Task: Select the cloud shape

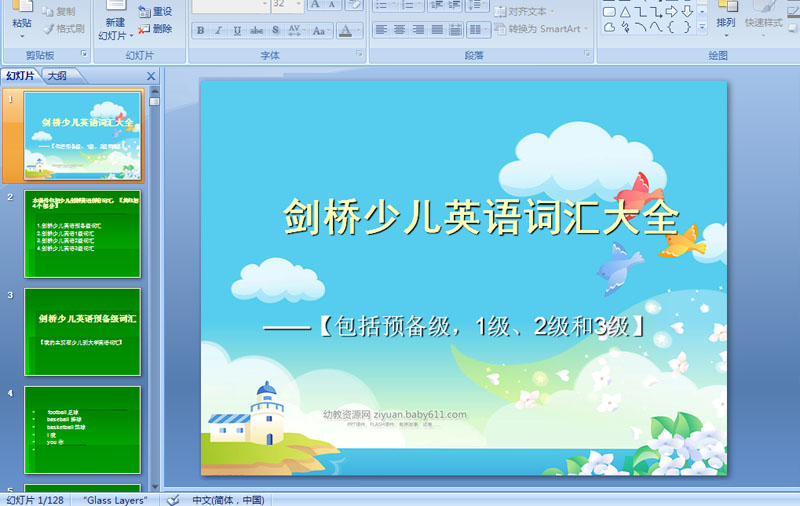Action: coord(609,27)
